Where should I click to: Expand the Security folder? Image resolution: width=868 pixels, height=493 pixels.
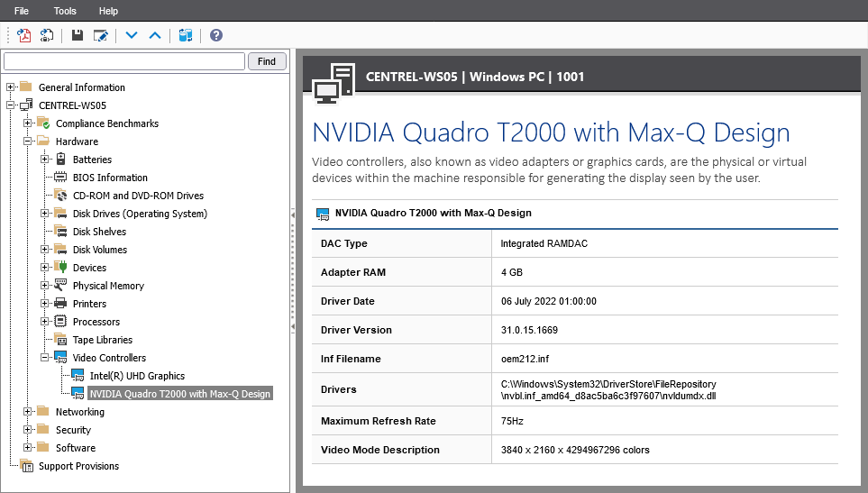27,429
